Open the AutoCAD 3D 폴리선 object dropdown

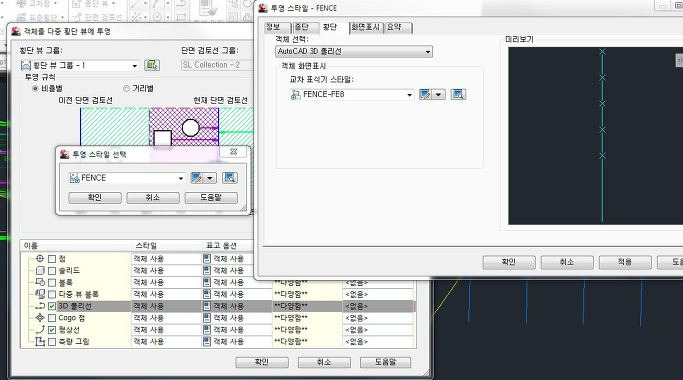point(428,51)
